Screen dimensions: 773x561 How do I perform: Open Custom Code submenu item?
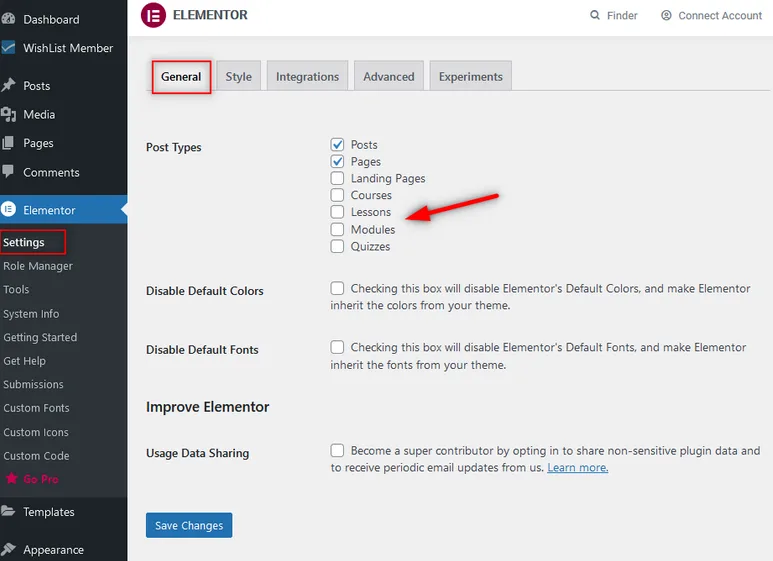tap(36, 456)
